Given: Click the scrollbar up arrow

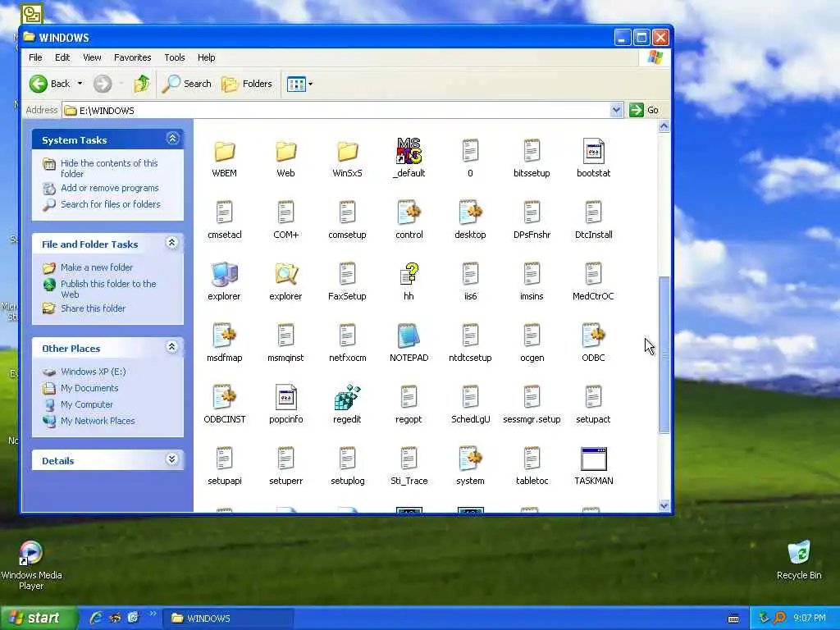Looking at the screenshot, I should [664, 126].
